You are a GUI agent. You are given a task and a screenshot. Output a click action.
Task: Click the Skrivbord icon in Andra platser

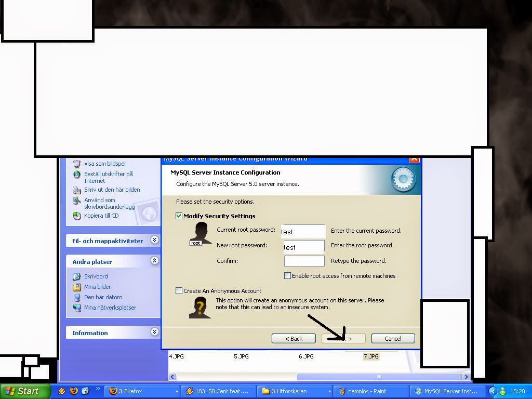click(77, 276)
